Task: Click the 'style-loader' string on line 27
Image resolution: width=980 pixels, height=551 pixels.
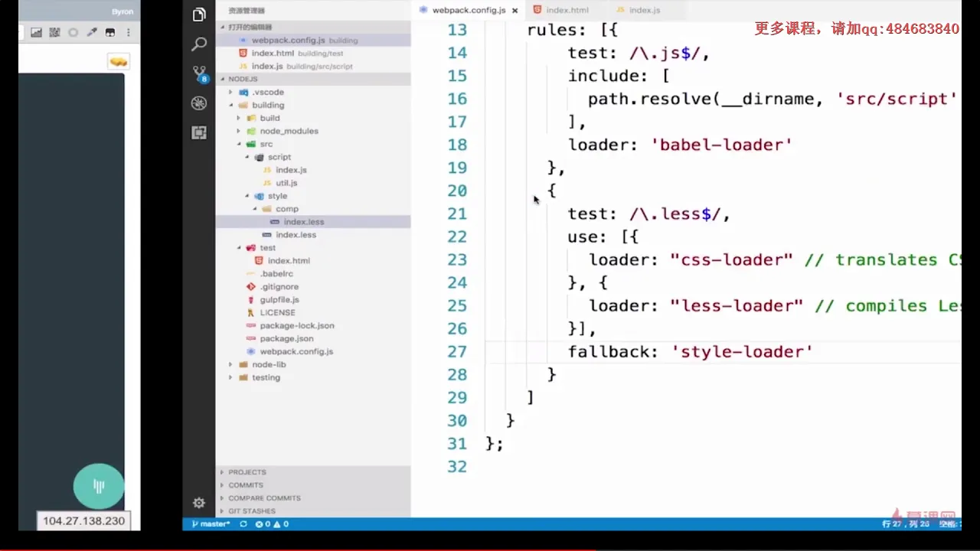Action: click(x=741, y=351)
